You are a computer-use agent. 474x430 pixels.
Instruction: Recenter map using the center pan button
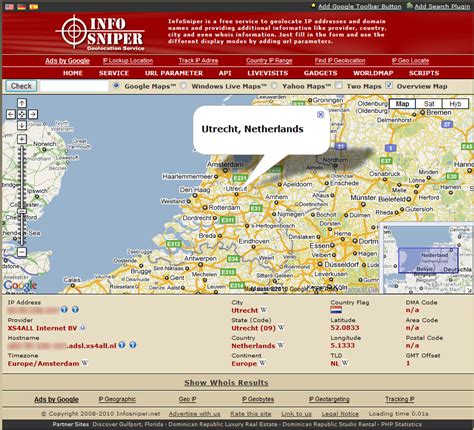pyautogui.click(x=22, y=114)
